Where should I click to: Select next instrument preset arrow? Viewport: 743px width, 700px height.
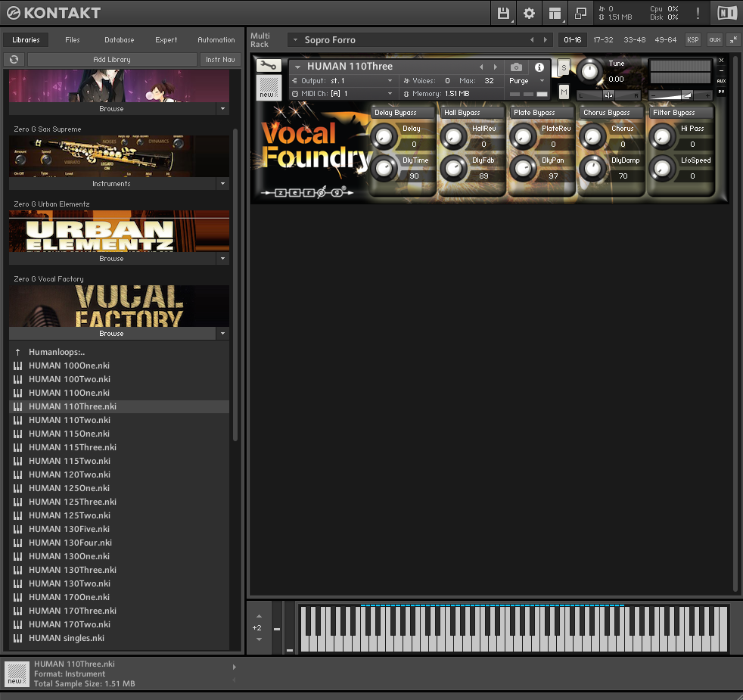click(496, 67)
